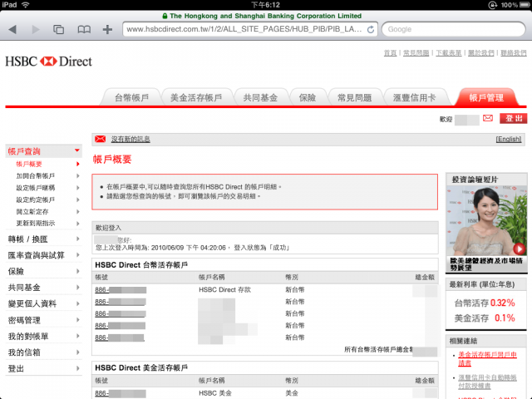
Task: Click the 台幣活存 0.32% rate text
Action: coord(485,303)
